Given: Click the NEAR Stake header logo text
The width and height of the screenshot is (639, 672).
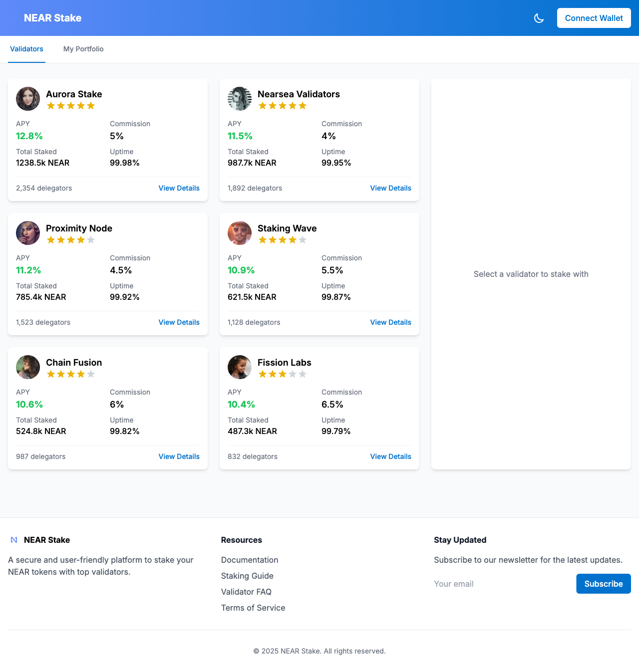Looking at the screenshot, I should pyautogui.click(x=52, y=18).
